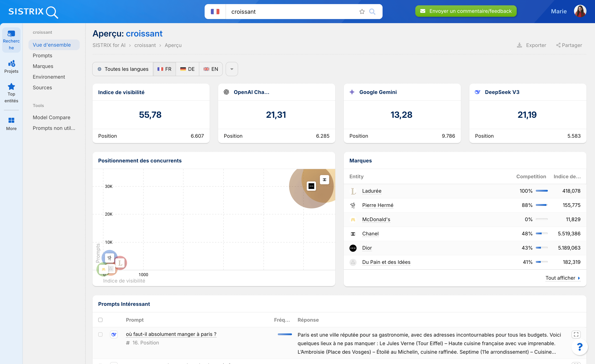
Task: Go to Prompts menu entry
Action: [43, 56]
